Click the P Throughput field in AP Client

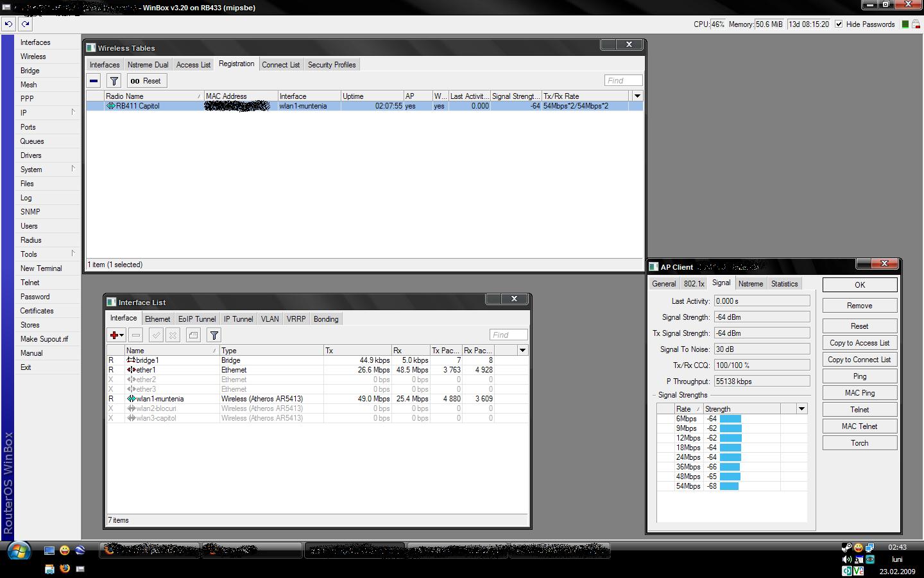coord(762,381)
